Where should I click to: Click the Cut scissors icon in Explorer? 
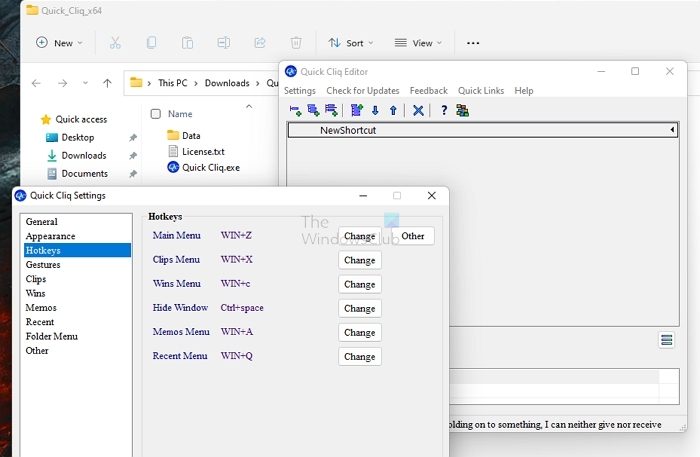(x=115, y=43)
